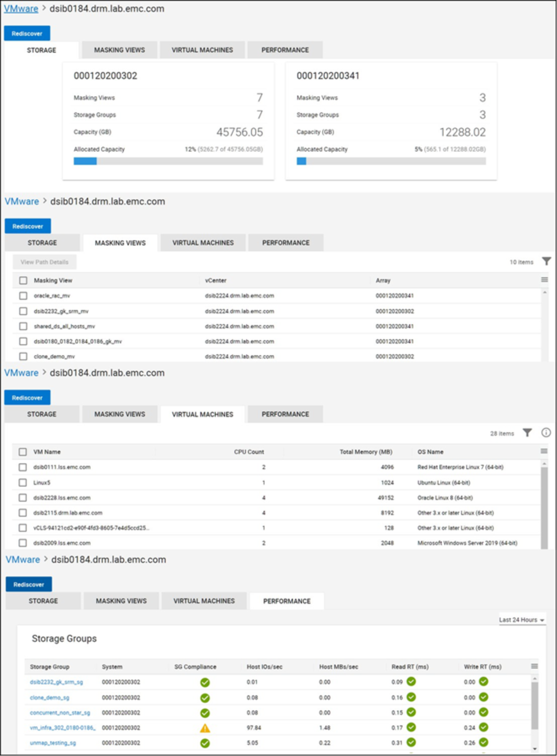Click the View Path Details button

pyautogui.click(x=44, y=262)
